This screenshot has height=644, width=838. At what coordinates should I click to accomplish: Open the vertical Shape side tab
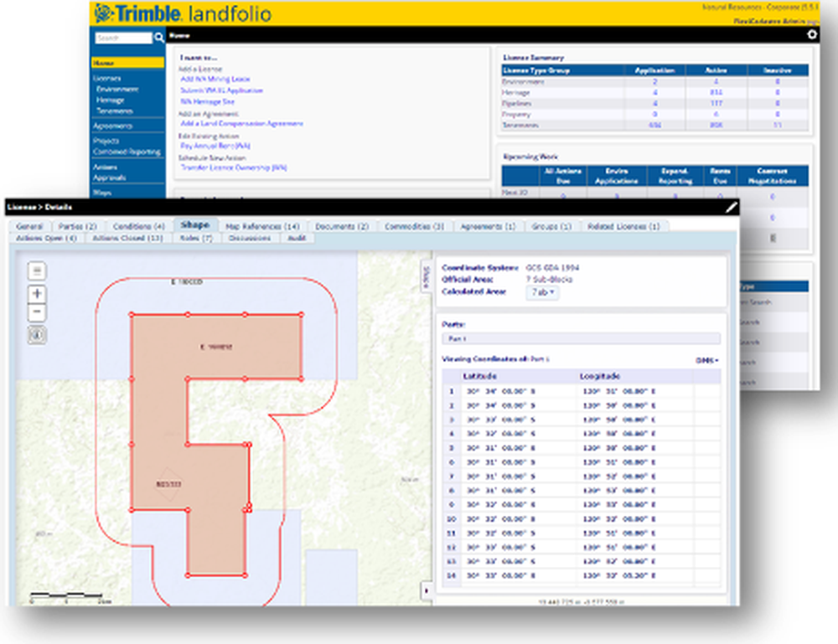(426, 276)
